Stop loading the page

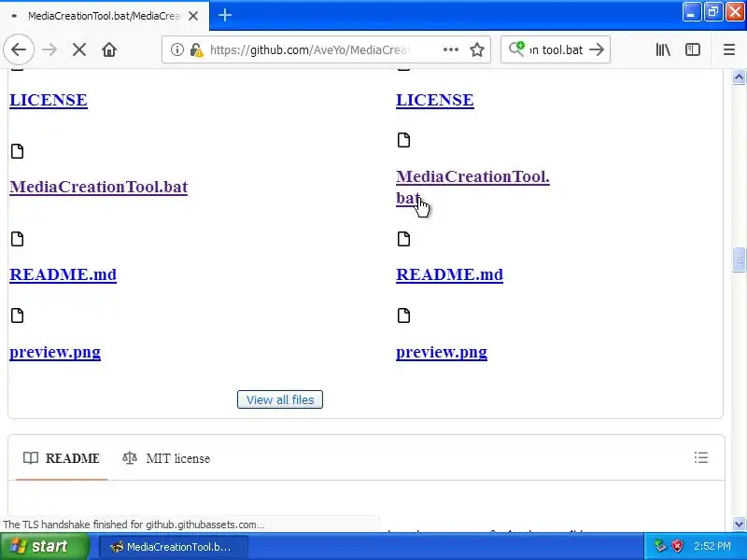tap(79, 49)
